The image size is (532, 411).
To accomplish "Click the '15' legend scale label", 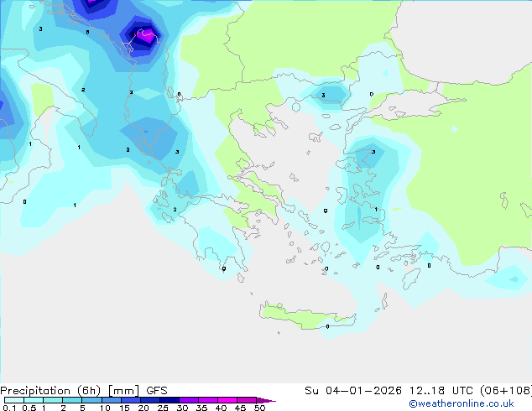I will [124, 408].
